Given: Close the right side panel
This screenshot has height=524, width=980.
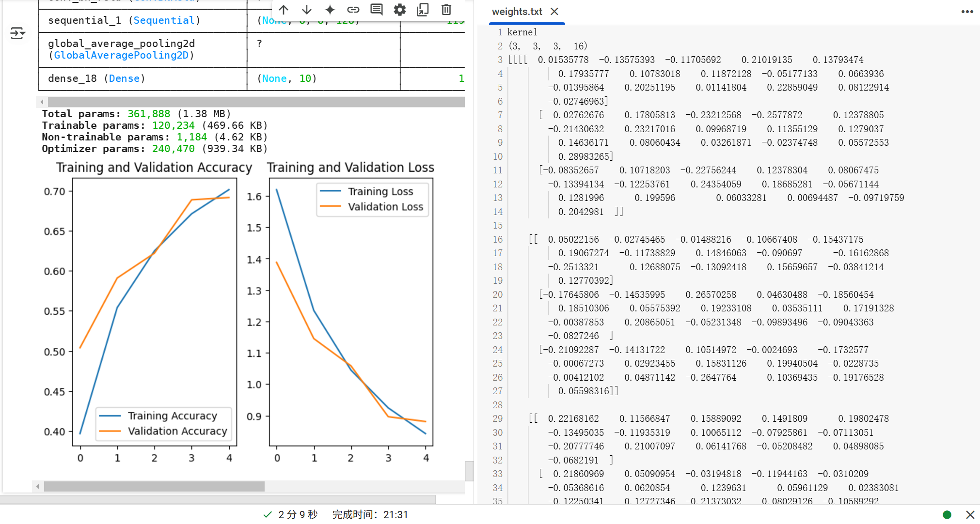Looking at the screenshot, I should point(970,514).
